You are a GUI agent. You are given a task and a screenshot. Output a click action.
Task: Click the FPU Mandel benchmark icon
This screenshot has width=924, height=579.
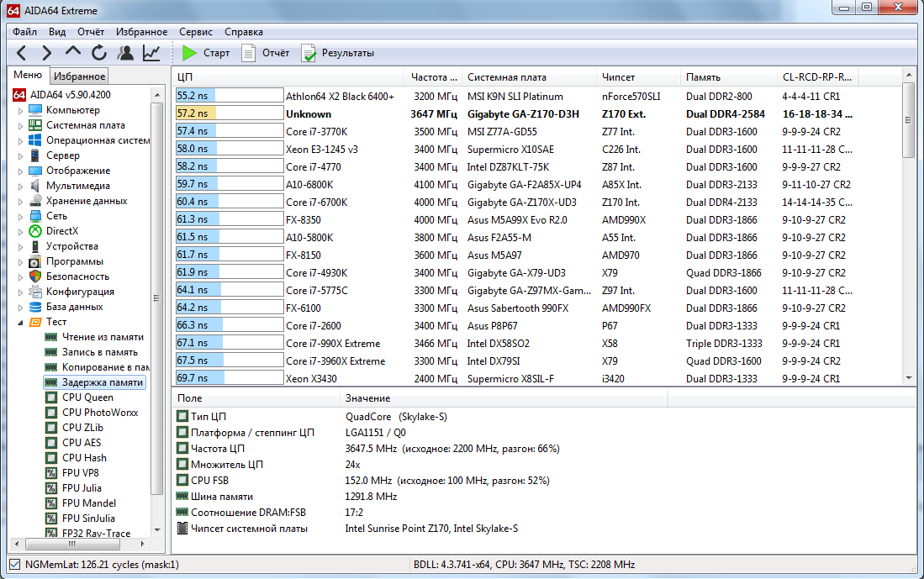(x=51, y=503)
